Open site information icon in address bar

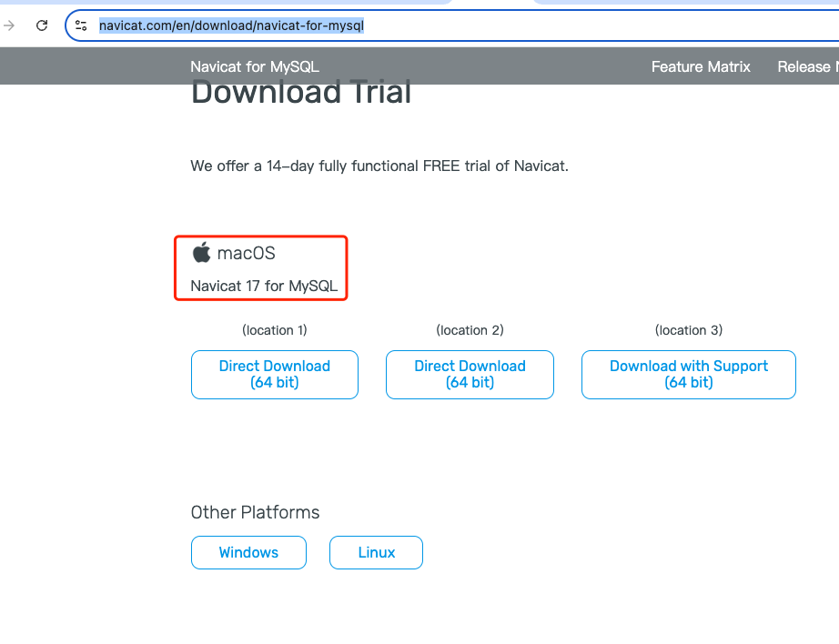81,25
